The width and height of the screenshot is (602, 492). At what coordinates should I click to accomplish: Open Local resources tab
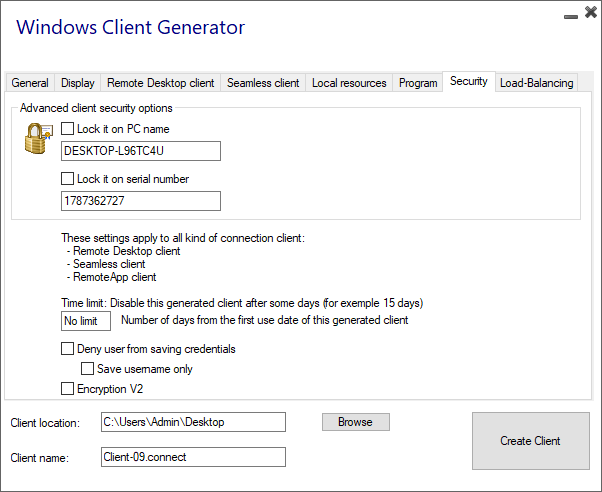pos(349,83)
